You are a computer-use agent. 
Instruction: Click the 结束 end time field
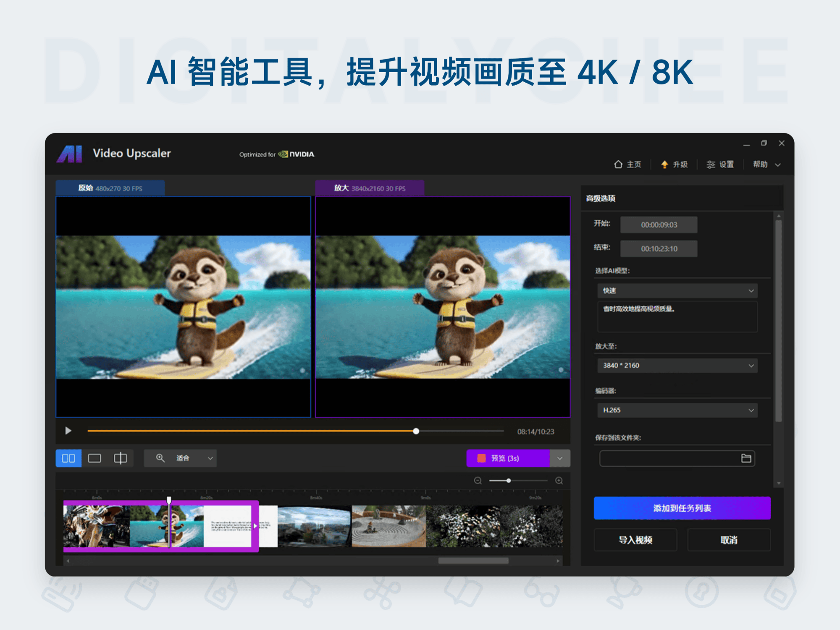tap(659, 248)
